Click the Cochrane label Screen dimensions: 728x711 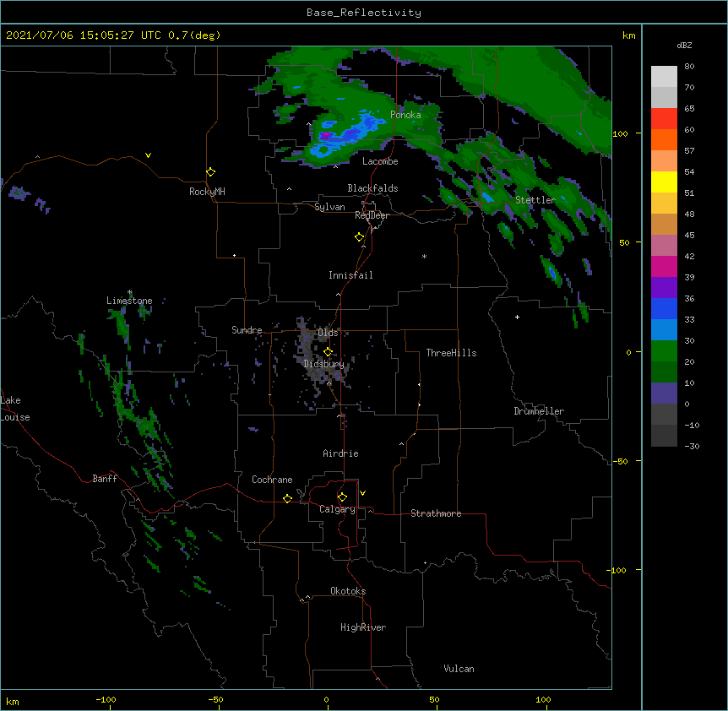[272, 480]
